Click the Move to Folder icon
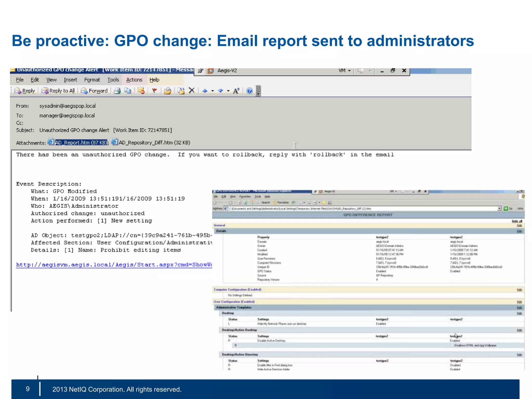Viewport: 532px width, 399px height. [x=168, y=91]
